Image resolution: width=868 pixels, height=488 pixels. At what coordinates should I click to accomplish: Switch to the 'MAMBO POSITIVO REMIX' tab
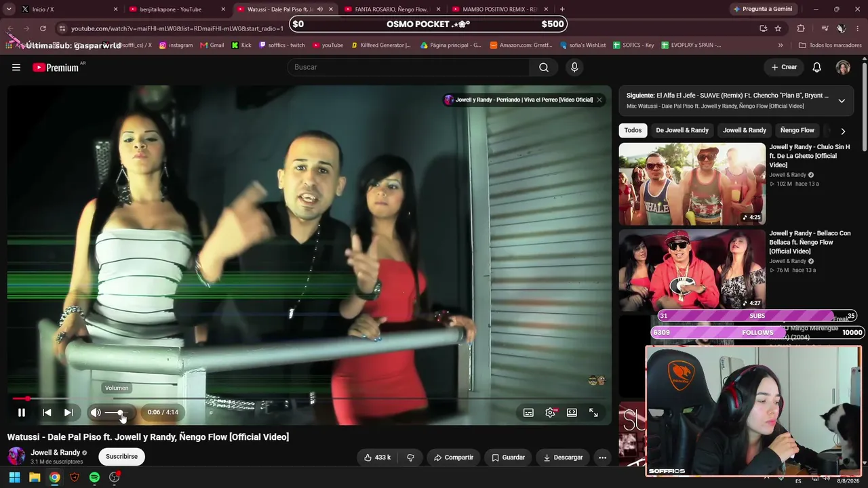coord(500,9)
